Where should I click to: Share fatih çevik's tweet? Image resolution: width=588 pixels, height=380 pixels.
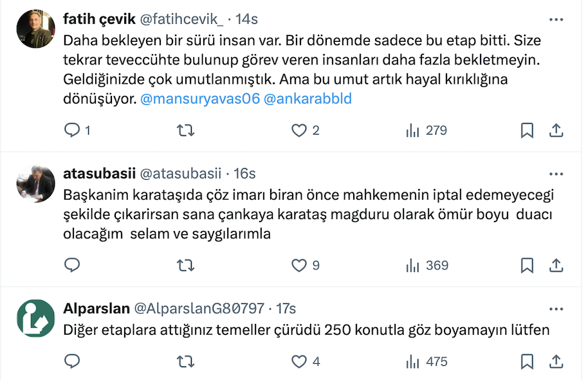point(556,131)
